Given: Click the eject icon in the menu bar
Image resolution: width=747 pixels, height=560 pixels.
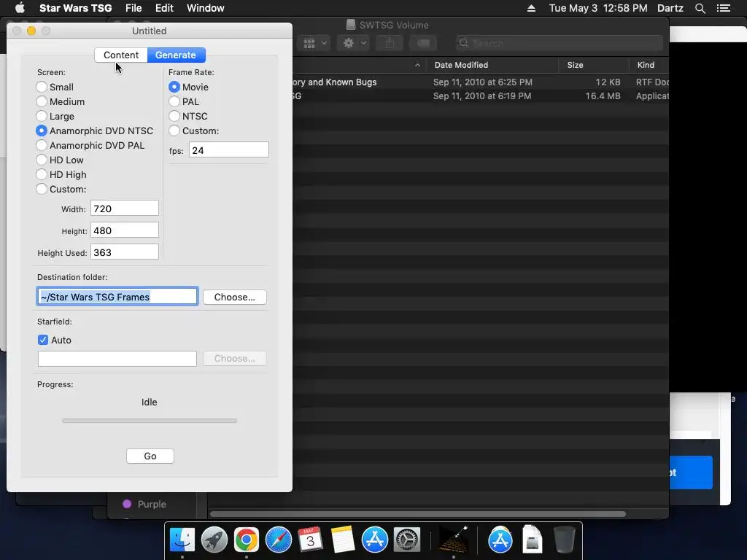Looking at the screenshot, I should 531,8.
